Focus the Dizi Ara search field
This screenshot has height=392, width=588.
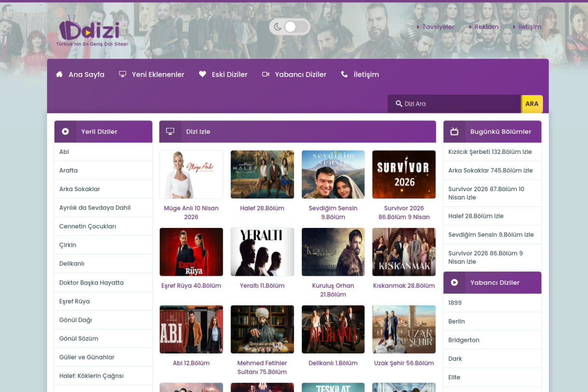click(454, 104)
